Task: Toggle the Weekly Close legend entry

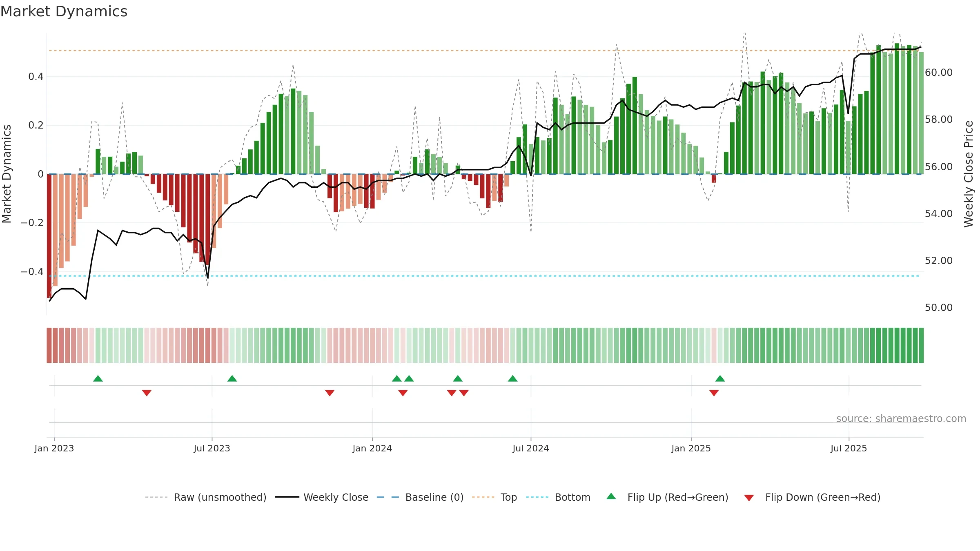Action: (x=322, y=498)
